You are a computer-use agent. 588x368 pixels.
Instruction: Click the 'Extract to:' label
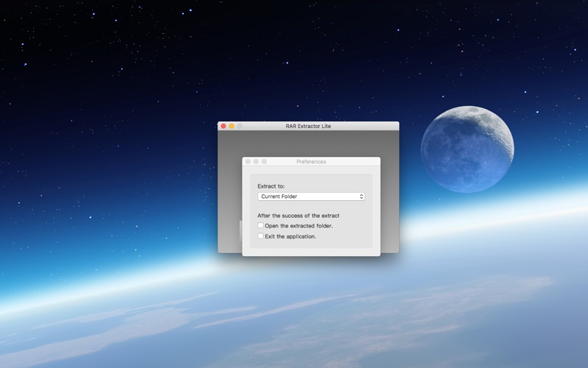tap(271, 186)
